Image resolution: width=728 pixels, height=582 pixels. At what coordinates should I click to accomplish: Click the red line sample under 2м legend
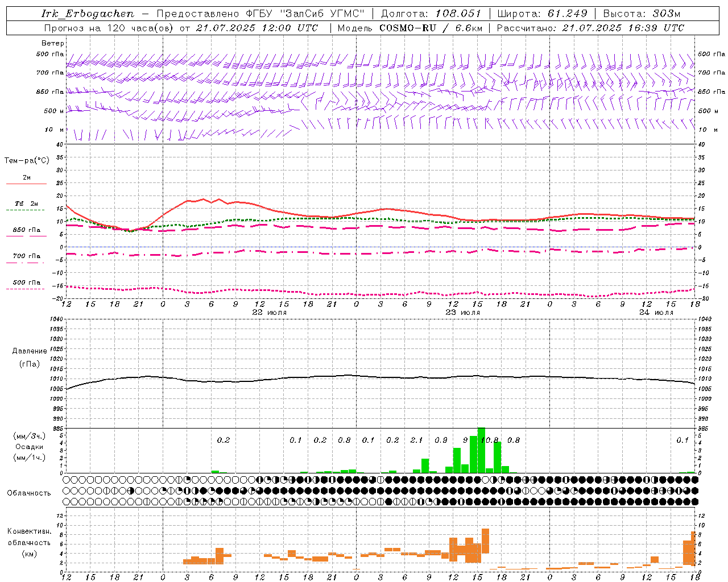point(26,184)
